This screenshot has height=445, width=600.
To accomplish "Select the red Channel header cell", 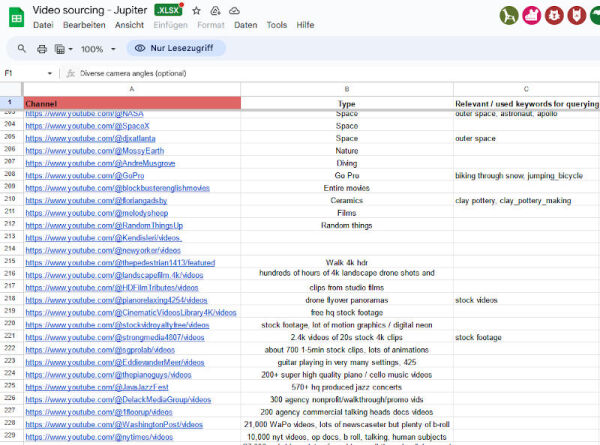I will pos(132,103).
